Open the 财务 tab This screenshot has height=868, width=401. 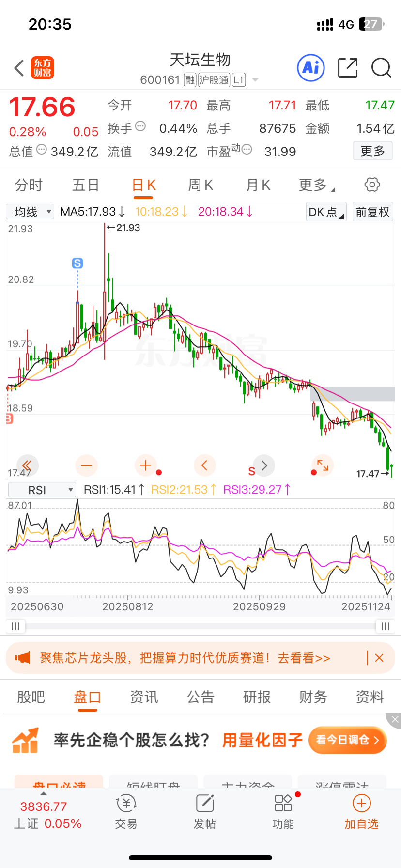(313, 697)
